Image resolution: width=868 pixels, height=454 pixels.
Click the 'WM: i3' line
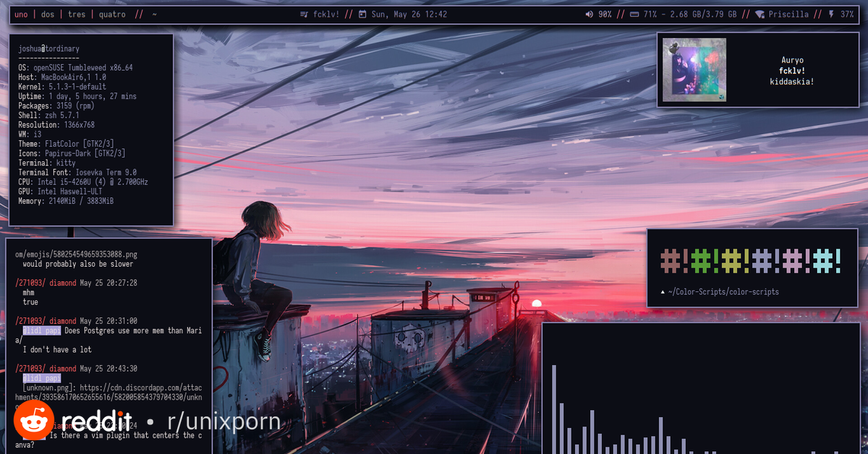click(30, 134)
